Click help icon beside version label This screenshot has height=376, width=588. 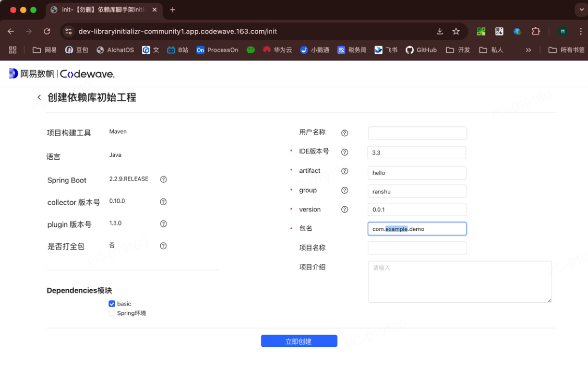click(344, 209)
